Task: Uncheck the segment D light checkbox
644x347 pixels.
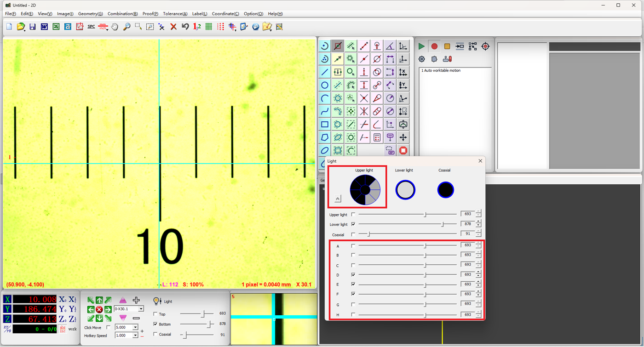Action: (353, 274)
